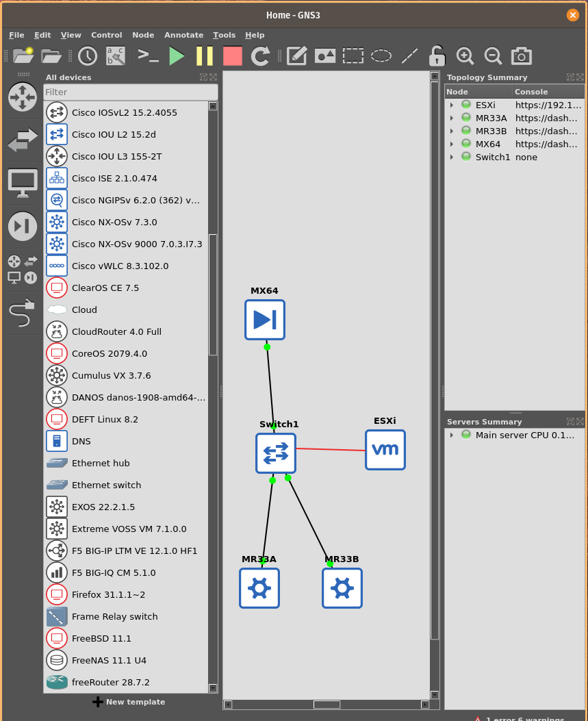Click the Take screenshot camera icon
The height and width of the screenshot is (721, 588).
pyautogui.click(x=521, y=56)
